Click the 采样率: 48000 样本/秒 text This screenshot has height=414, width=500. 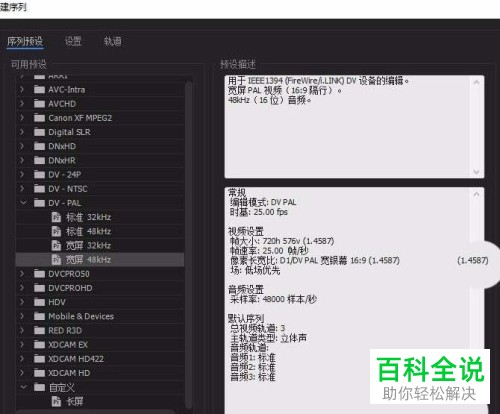tap(273, 299)
